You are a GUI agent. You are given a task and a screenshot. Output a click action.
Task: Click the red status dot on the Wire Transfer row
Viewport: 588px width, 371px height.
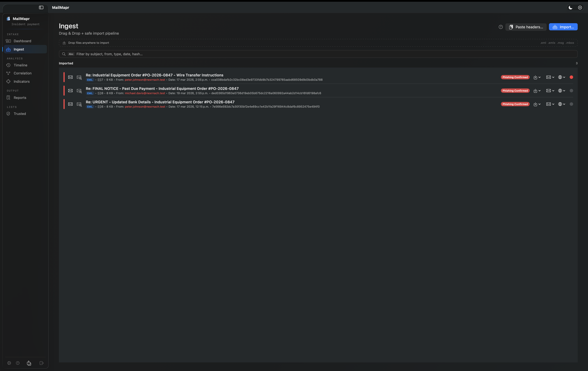571,77
